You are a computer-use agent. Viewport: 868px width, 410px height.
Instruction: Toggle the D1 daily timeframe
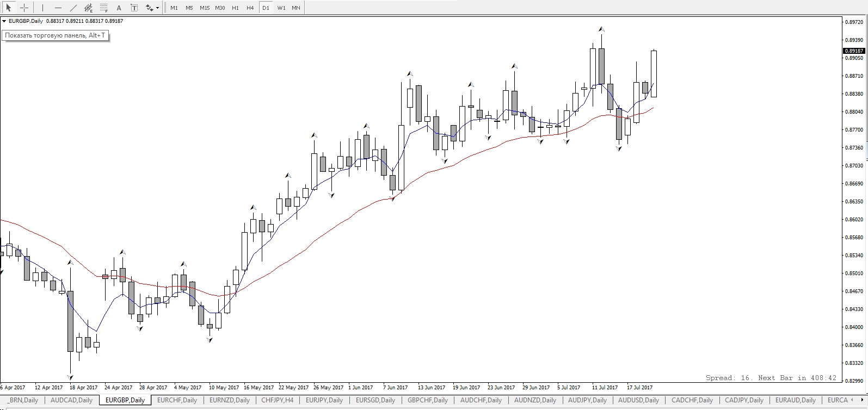point(265,8)
